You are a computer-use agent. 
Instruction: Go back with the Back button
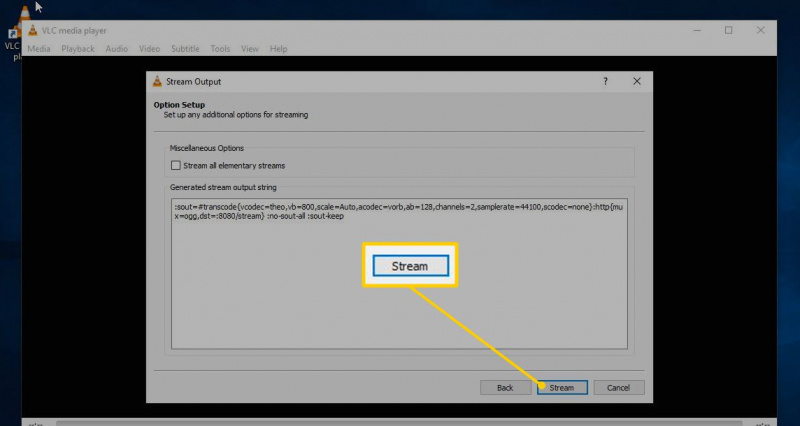(x=505, y=388)
